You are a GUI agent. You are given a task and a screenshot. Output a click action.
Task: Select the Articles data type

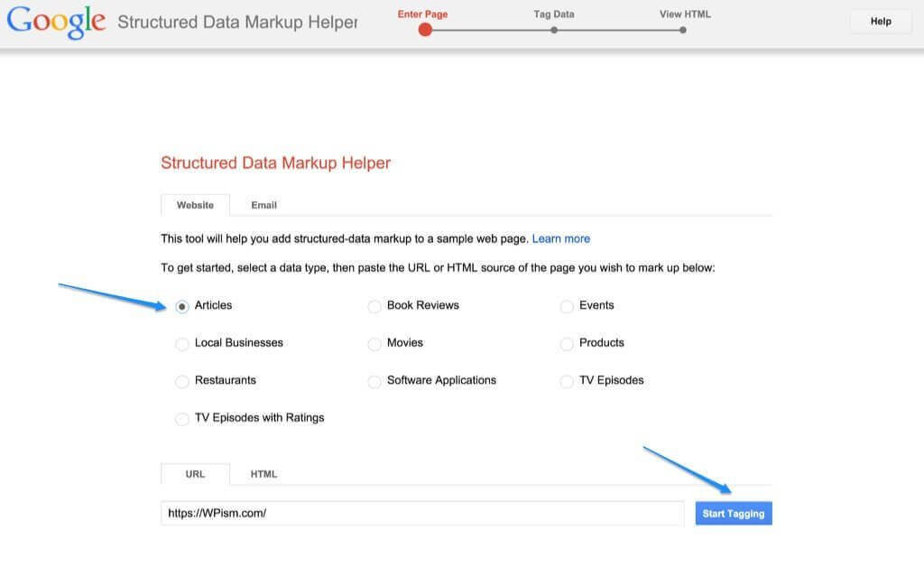tap(182, 306)
